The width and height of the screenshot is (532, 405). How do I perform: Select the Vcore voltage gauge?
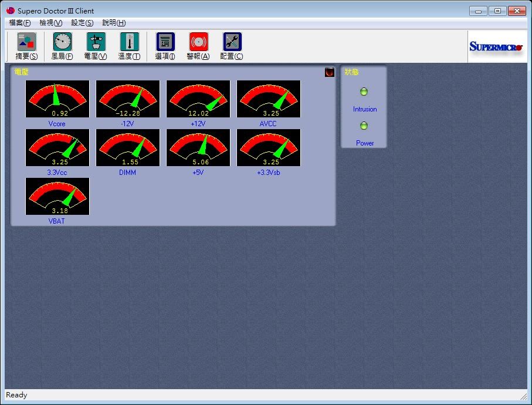(57, 99)
